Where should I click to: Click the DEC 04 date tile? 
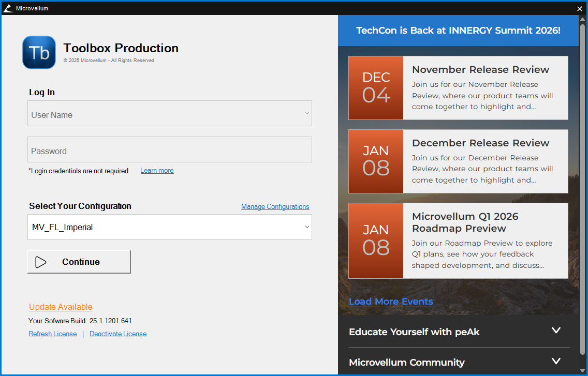pyautogui.click(x=376, y=88)
